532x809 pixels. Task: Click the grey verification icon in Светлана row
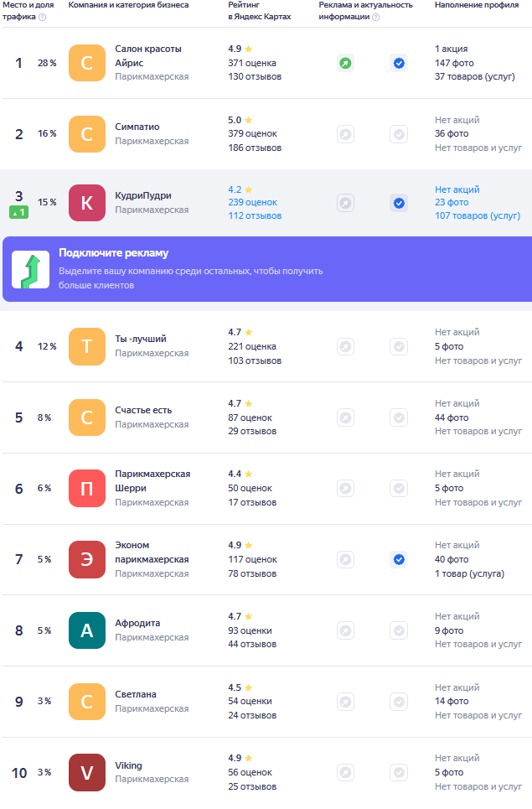399,702
